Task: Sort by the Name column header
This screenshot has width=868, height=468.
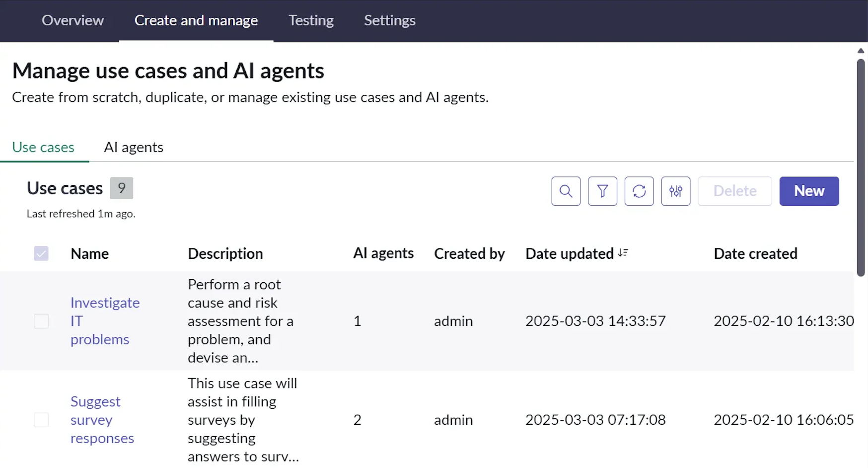Action: point(90,254)
